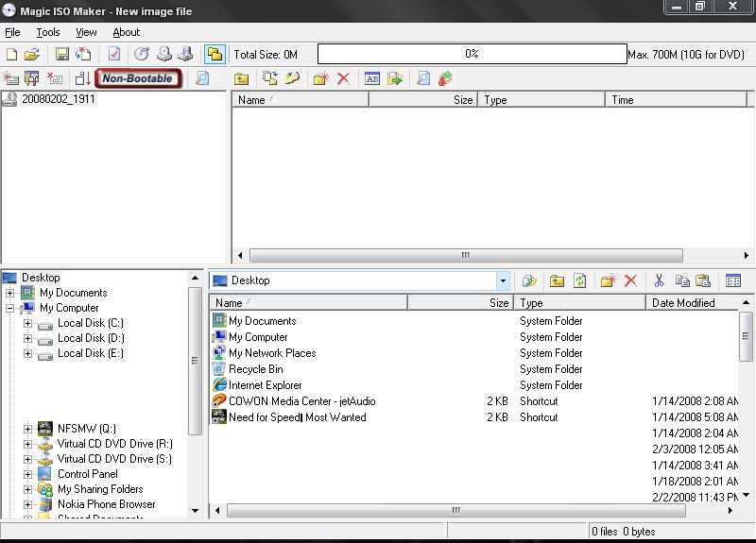Click the AB rename icon
Screen dimensions: 756x543
pos(372,78)
